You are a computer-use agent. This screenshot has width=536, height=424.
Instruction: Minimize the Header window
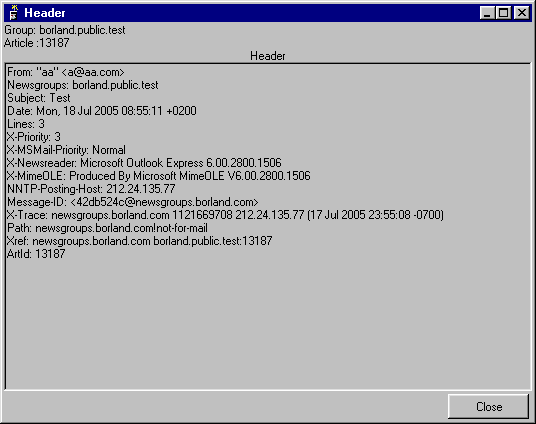click(487, 13)
